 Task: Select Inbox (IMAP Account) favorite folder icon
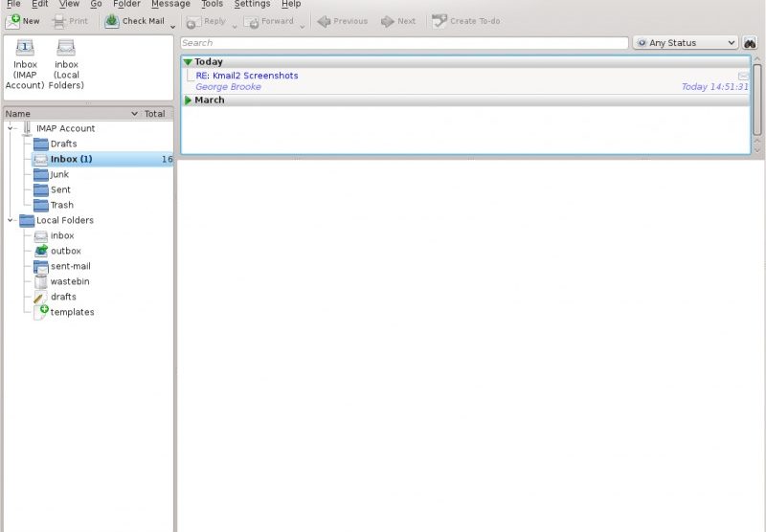coord(25,48)
